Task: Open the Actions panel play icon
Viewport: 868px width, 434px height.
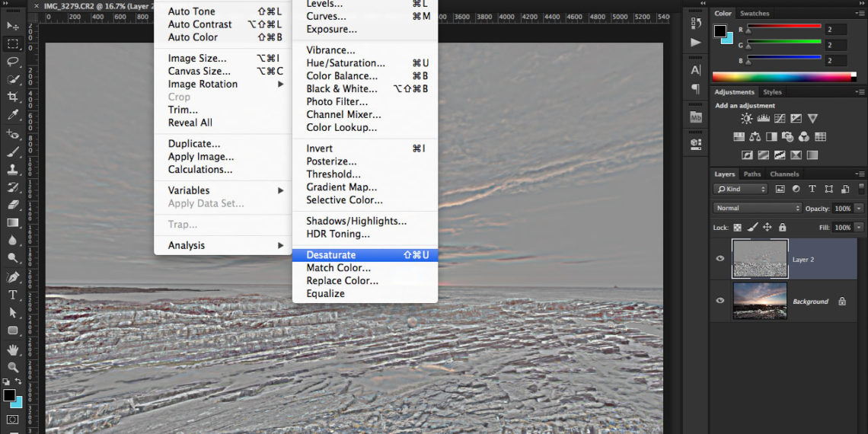Action: (696, 43)
